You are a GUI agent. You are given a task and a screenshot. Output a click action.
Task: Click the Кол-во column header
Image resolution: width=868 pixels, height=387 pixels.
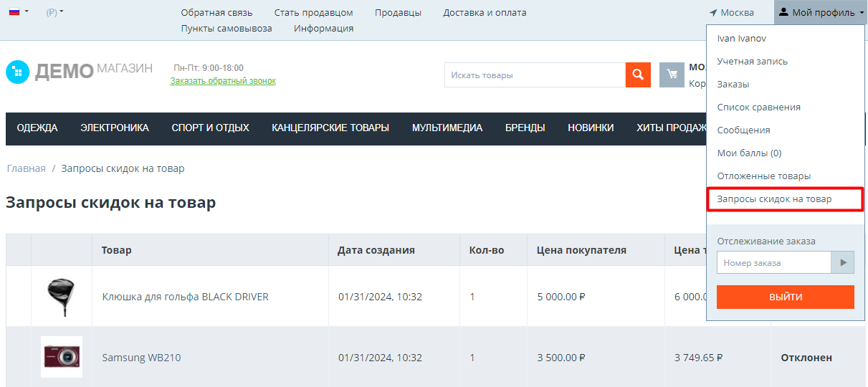[x=487, y=250]
